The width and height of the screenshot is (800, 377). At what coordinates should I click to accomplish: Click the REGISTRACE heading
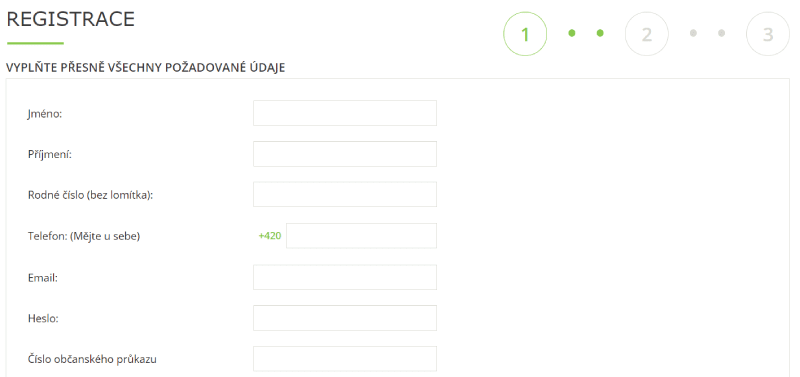coord(70,19)
